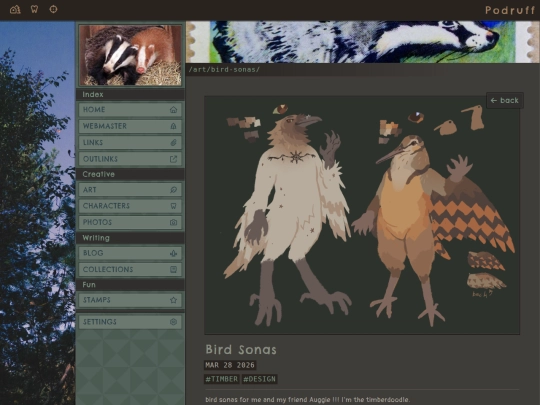Click the tooth icon in top bar

tap(34, 9)
